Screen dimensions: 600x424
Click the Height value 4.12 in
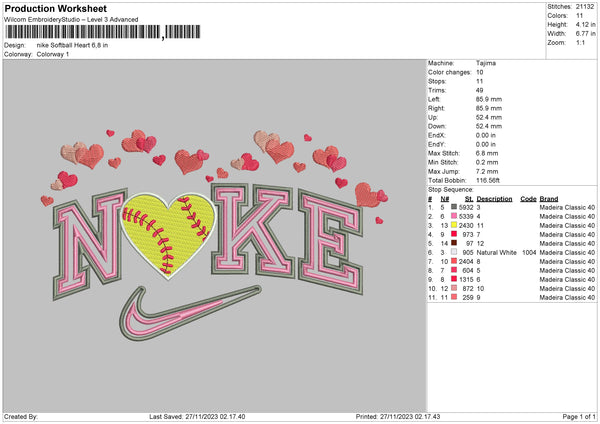coord(585,24)
